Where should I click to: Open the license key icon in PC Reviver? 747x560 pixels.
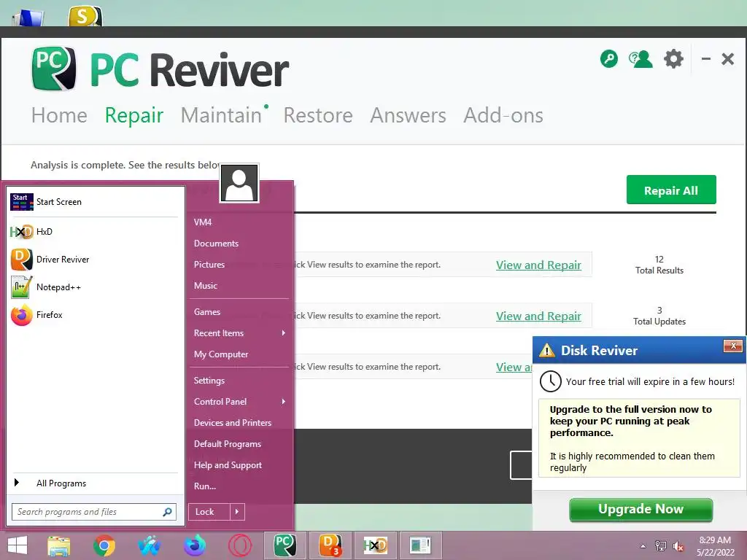tap(609, 59)
